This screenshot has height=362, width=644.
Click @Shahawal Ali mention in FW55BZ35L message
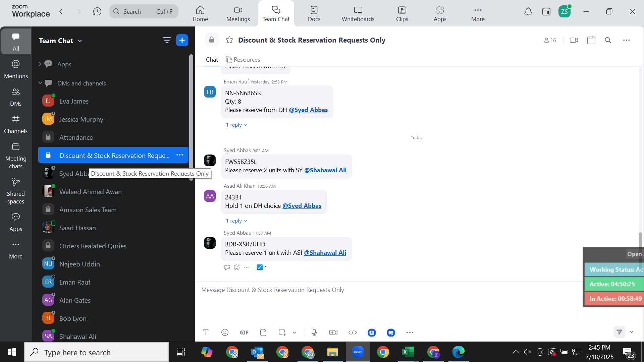[325, 170]
